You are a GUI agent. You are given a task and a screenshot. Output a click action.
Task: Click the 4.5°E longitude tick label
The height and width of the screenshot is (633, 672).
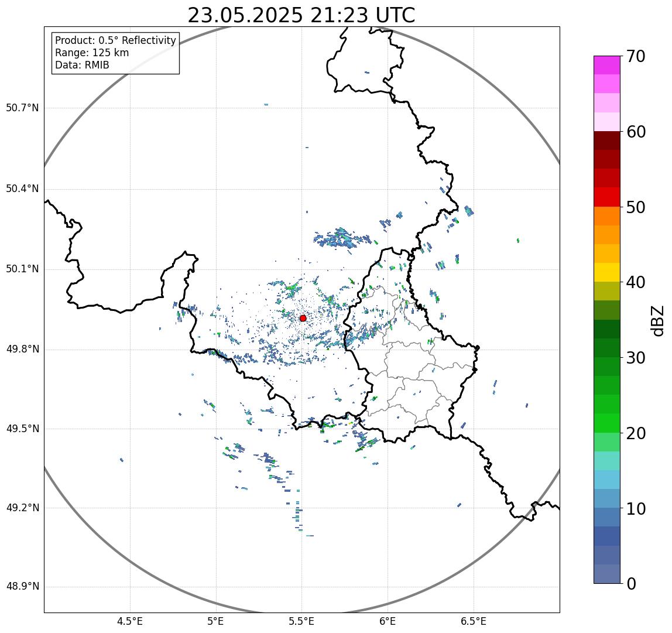pyautogui.click(x=130, y=621)
